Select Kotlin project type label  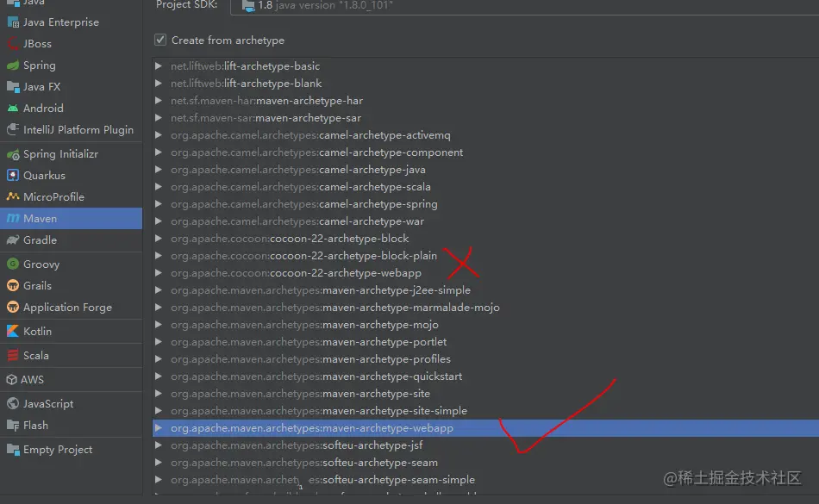[37, 332]
